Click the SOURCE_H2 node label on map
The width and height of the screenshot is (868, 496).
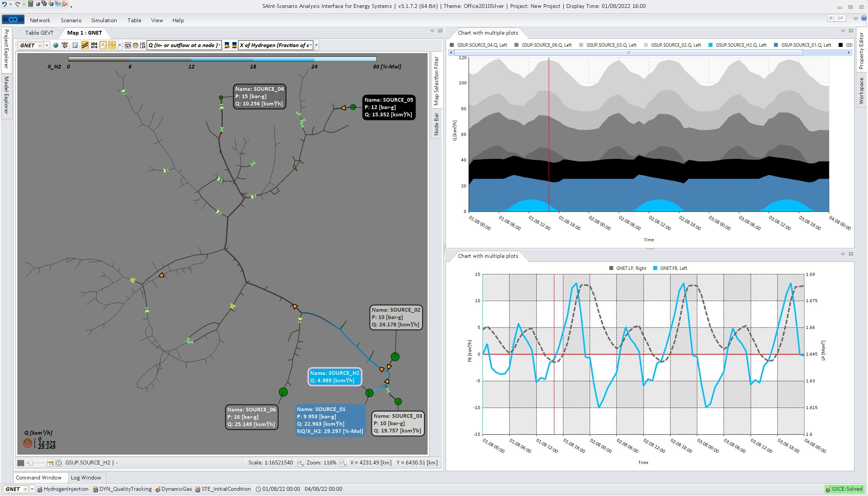[334, 377]
